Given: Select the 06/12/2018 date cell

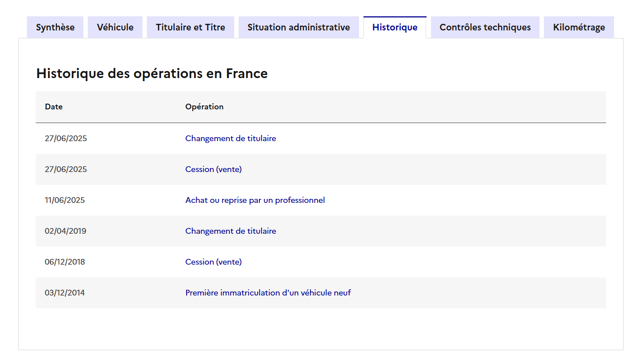Looking at the screenshot, I should [65, 262].
